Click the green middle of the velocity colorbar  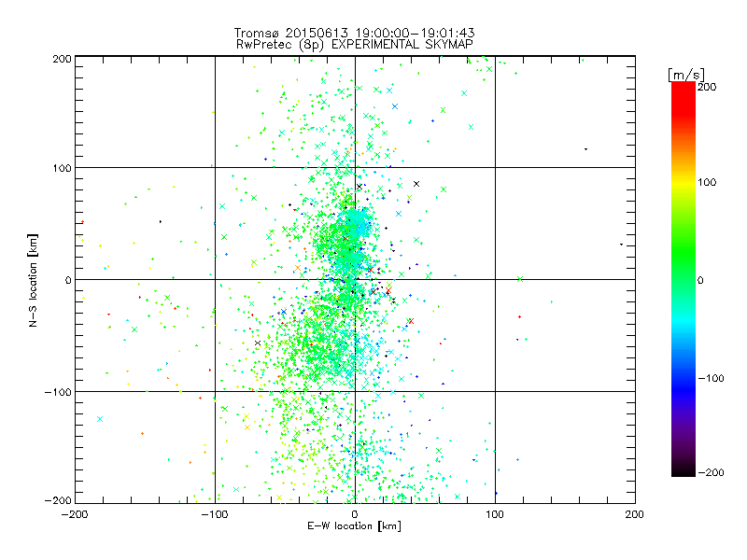(684, 279)
